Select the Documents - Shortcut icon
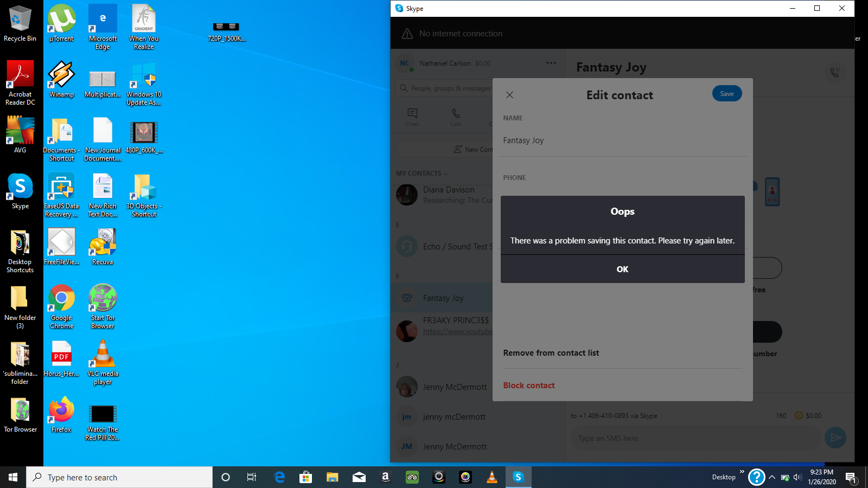The width and height of the screenshot is (868, 488). point(61,139)
